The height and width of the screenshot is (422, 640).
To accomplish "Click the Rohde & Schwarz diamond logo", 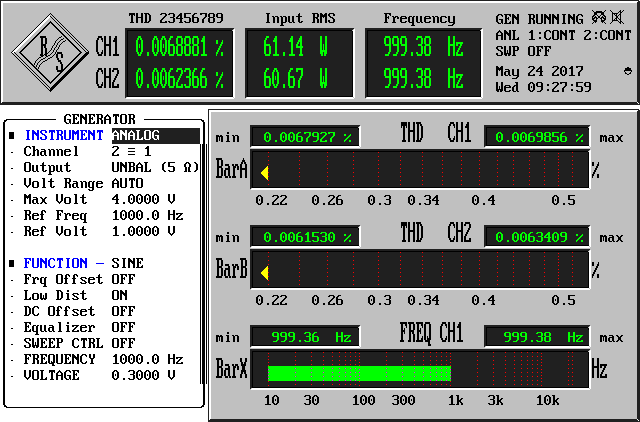I will tap(50, 52).
